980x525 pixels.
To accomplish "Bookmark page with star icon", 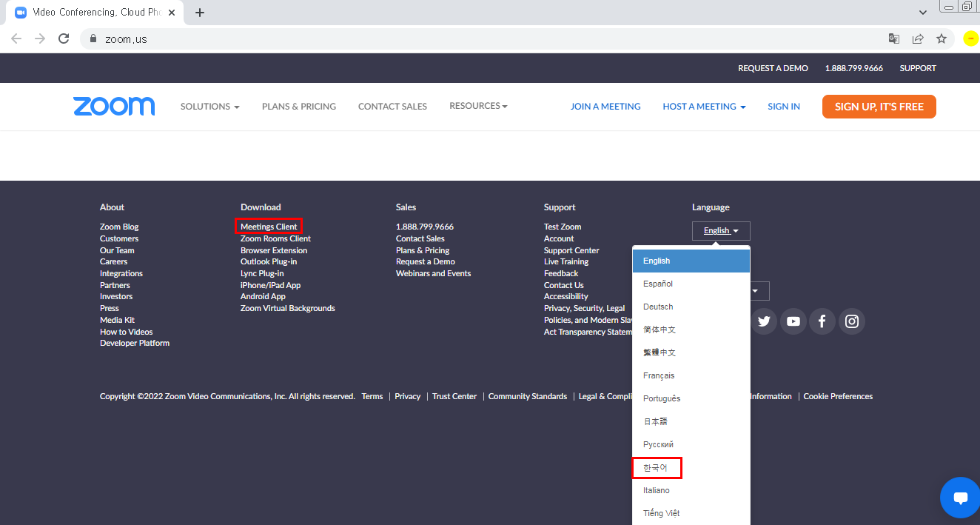I will (942, 39).
